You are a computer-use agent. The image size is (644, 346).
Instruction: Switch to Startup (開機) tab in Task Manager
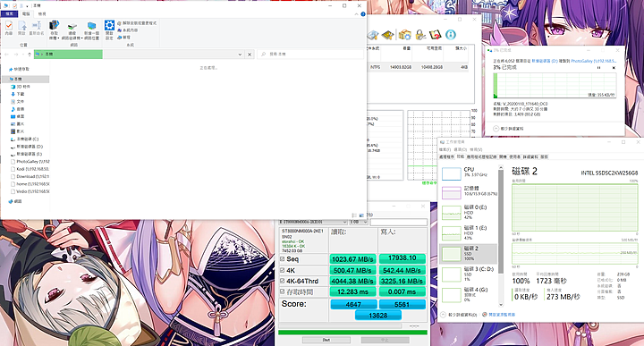coord(503,156)
